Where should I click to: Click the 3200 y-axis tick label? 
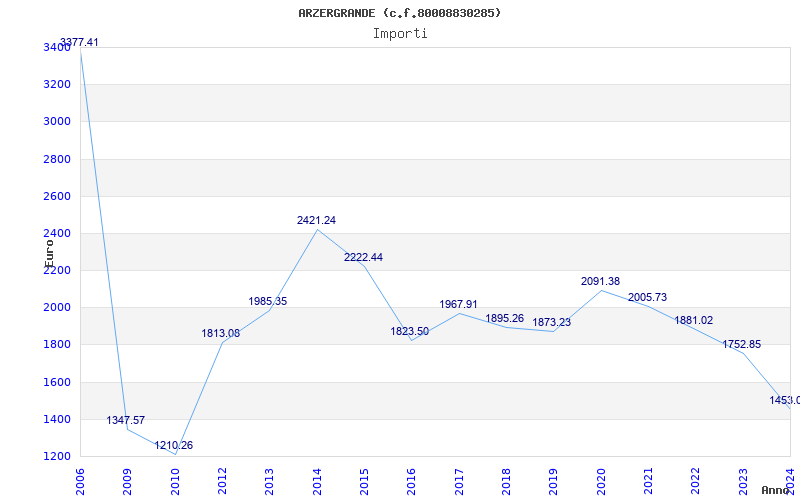point(57,84)
